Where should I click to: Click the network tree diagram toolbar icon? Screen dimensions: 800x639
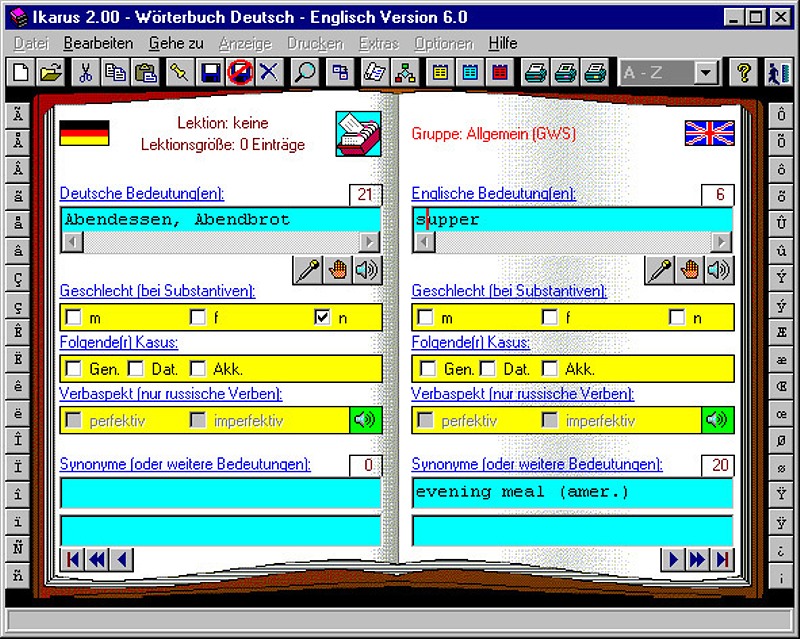click(x=405, y=72)
